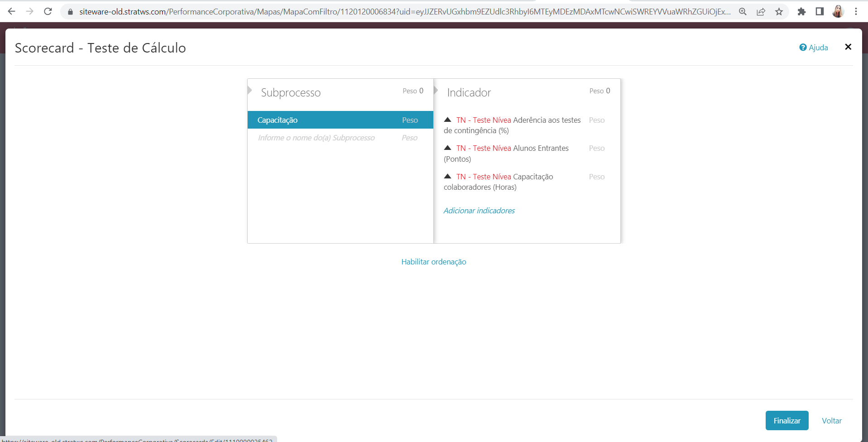Open the browser zoom magnifier icon

(x=743, y=12)
